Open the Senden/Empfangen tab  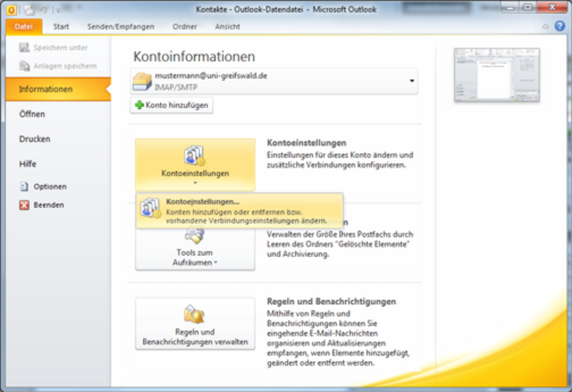121,27
